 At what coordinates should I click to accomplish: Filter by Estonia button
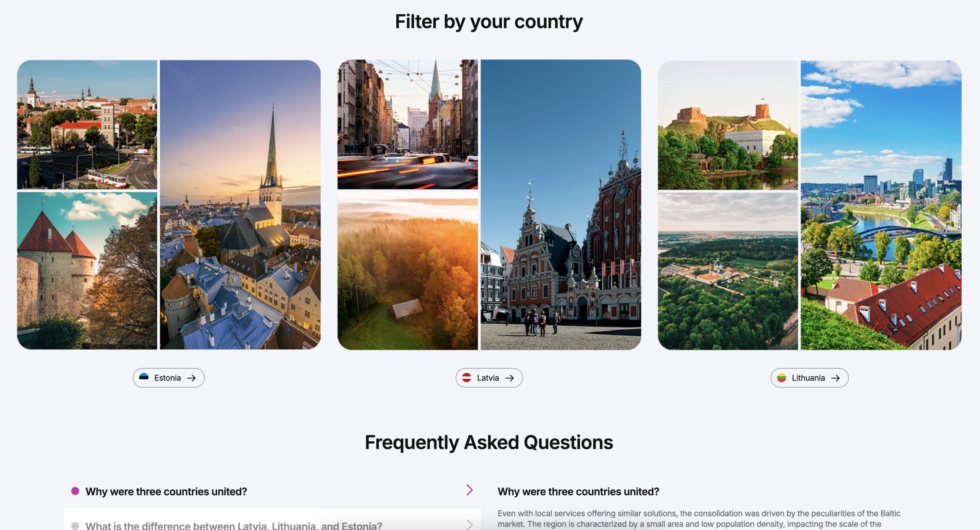click(x=169, y=378)
